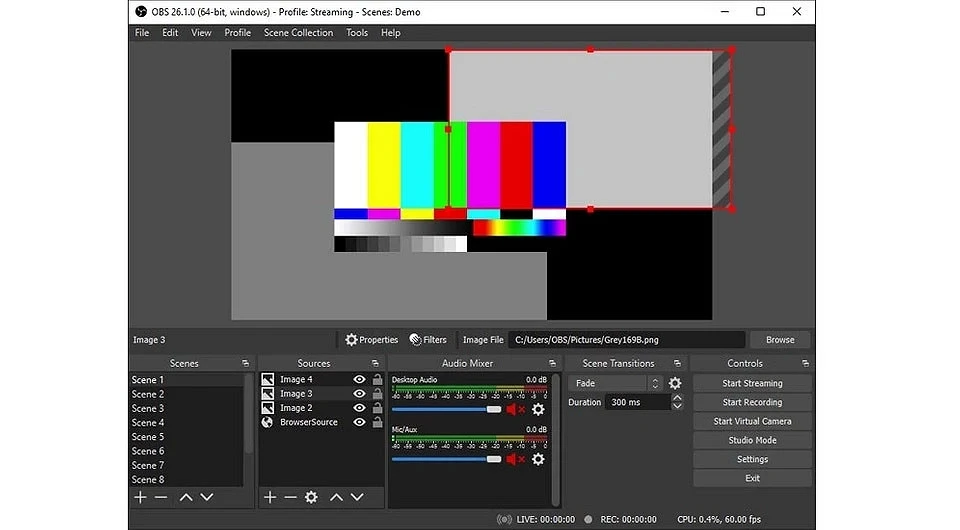
Task: Lock the Image 2 source
Action: [x=377, y=408]
